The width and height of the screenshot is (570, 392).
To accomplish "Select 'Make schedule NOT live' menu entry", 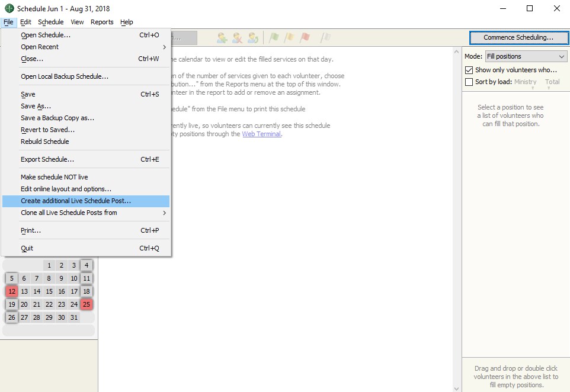I will pos(55,177).
